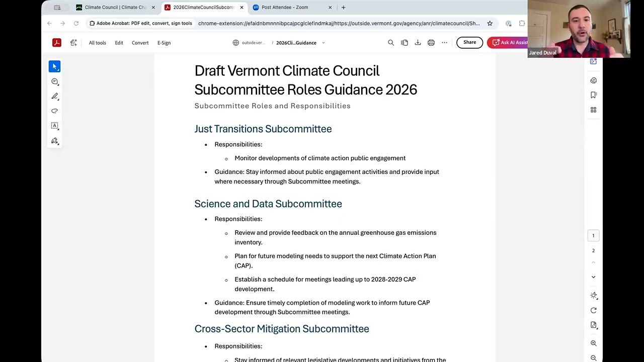Click the chrome-extension URL address field

(x=339, y=23)
